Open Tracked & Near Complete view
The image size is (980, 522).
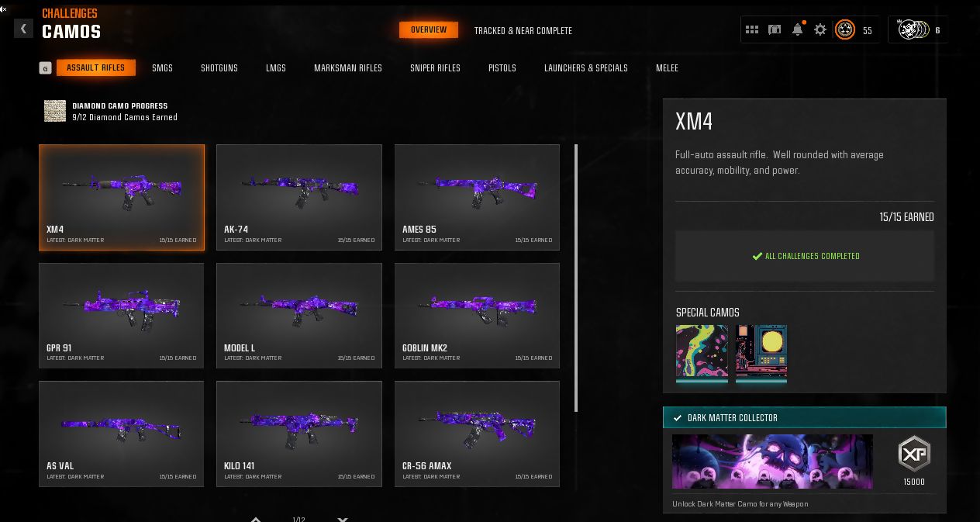tap(523, 31)
